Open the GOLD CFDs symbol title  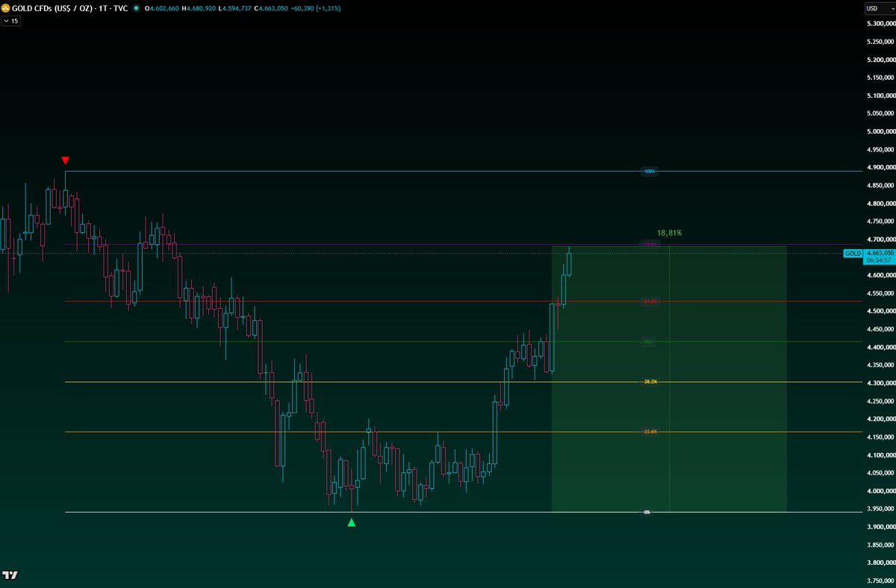tap(71, 8)
